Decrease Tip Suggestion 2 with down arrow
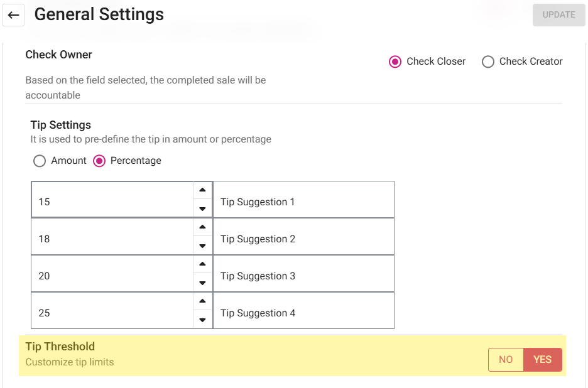This screenshot has height=388, width=588. (202, 246)
